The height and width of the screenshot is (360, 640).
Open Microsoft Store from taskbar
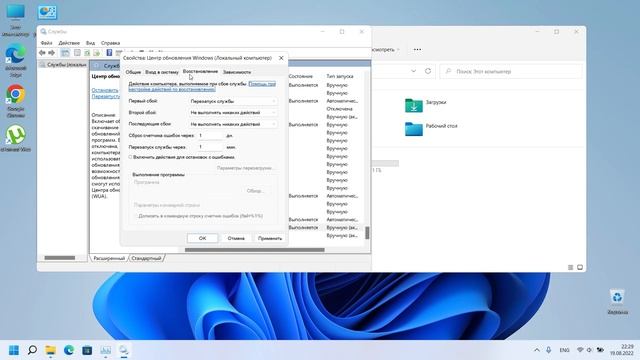click(87, 350)
